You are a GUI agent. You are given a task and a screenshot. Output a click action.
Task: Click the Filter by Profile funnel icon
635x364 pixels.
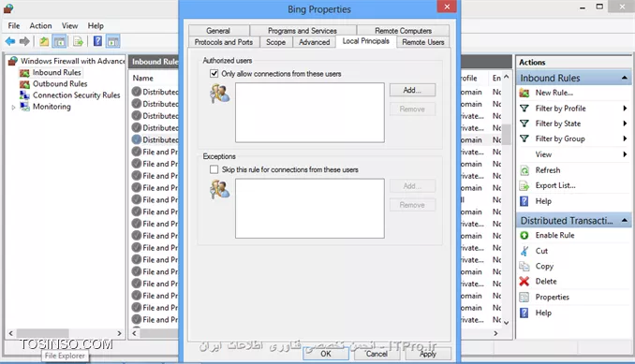[524, 108]
